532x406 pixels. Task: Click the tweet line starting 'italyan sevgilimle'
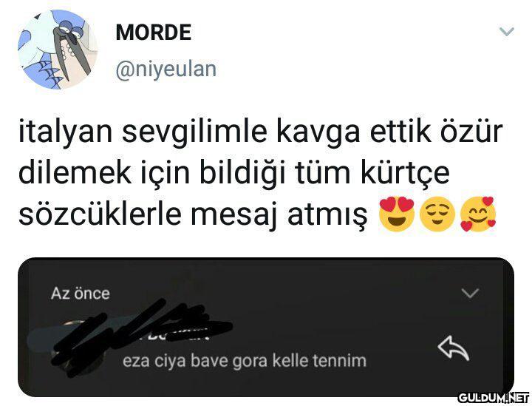260,132
